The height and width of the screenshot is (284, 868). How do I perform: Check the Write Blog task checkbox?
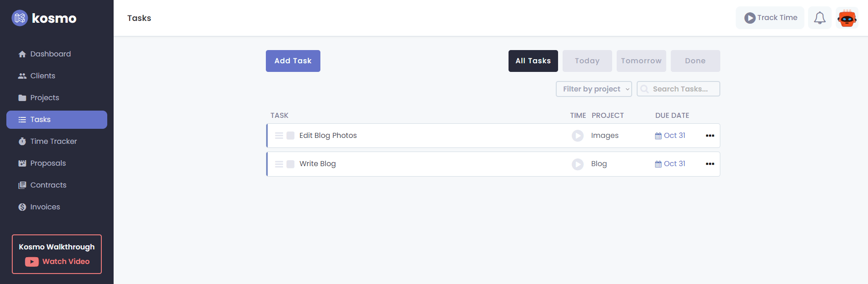(x=290, y=164)
